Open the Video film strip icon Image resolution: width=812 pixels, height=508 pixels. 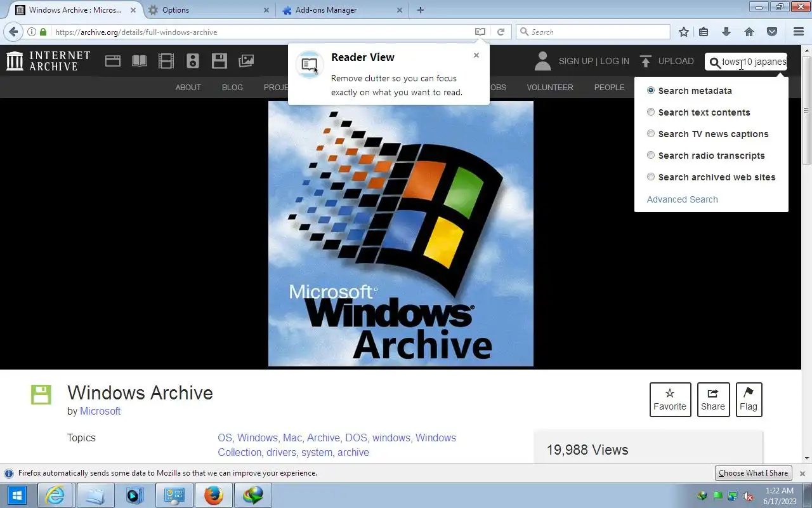pos(166,62)
